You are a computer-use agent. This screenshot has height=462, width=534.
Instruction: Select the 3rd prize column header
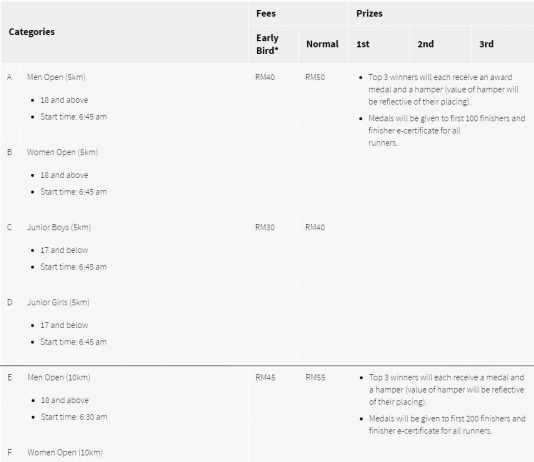pos(486,44)
